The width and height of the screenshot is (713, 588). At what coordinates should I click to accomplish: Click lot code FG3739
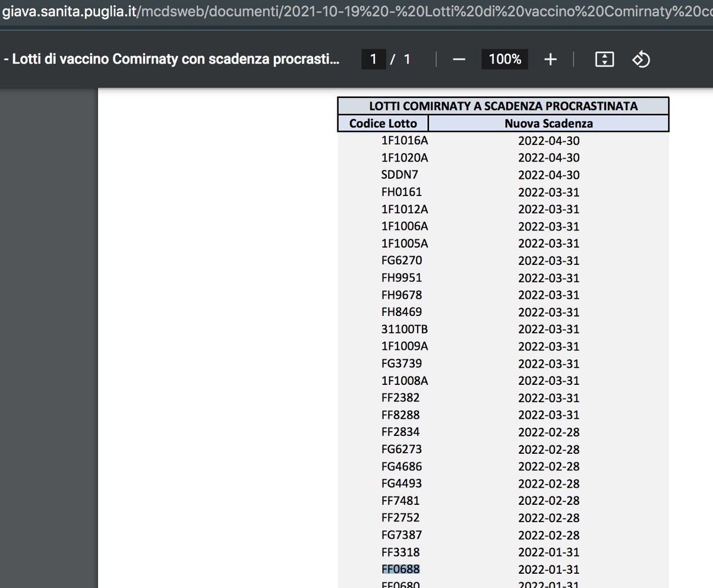402,363
